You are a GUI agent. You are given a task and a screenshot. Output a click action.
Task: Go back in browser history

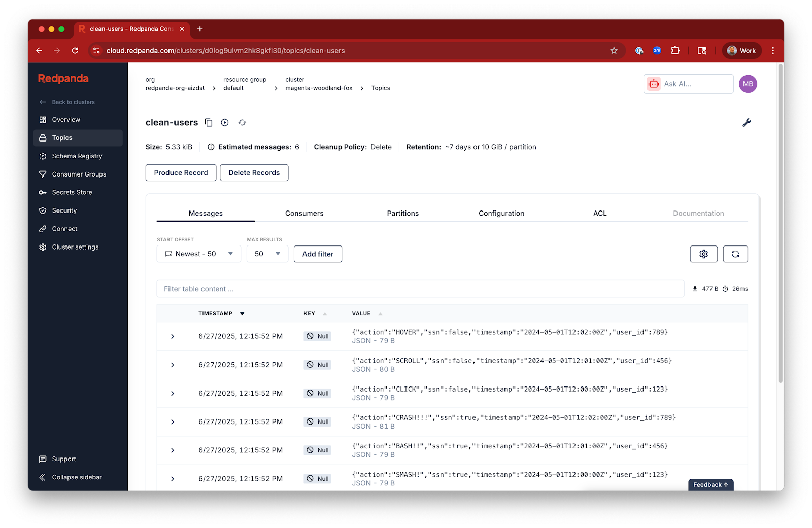[39, 50]
